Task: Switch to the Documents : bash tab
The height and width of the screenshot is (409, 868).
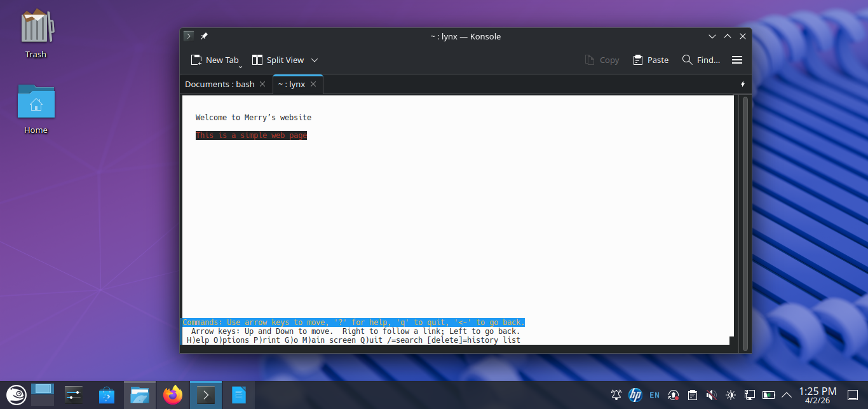Action: coord(219,84)
